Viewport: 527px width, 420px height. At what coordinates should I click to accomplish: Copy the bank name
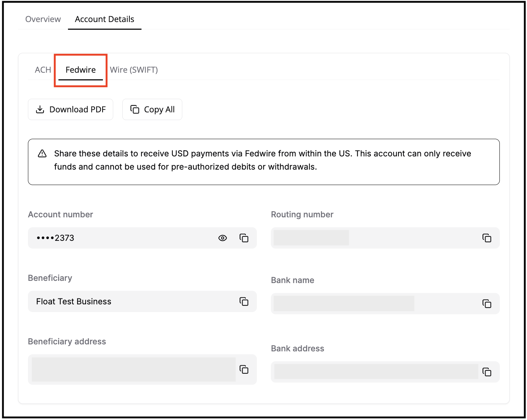[487, 304]
